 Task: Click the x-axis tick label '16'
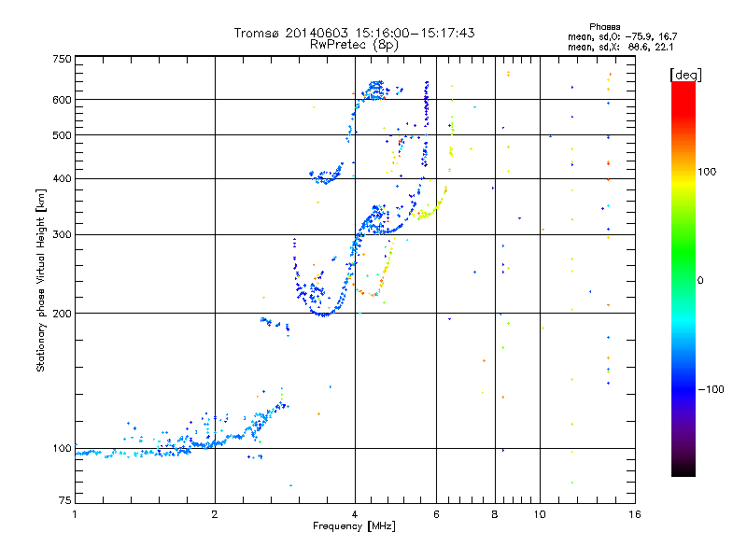coord(635,514)
